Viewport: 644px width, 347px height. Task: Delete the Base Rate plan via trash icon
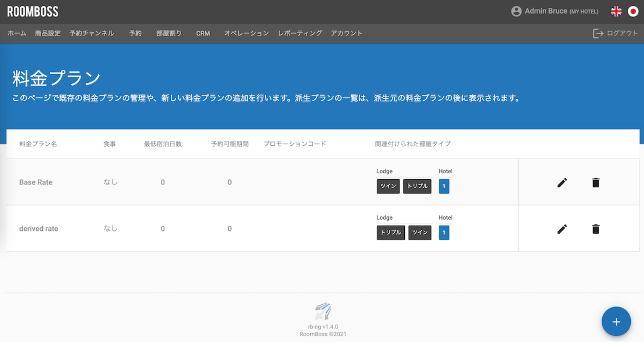(x=596, y=183)
